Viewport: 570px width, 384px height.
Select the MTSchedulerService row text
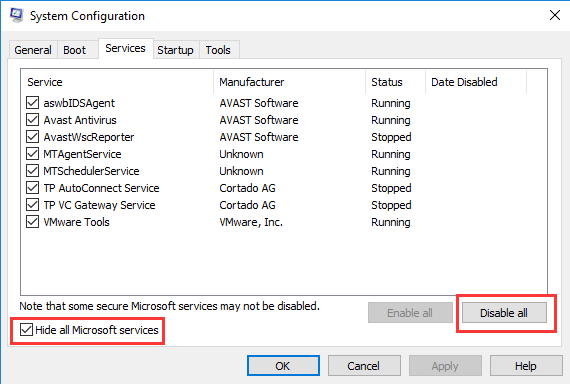coord(91,171)
